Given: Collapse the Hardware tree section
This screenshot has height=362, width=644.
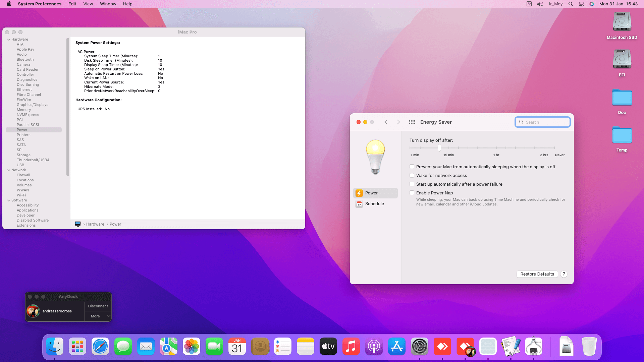Looking at the screenshot, I should (x=9, y=40).
